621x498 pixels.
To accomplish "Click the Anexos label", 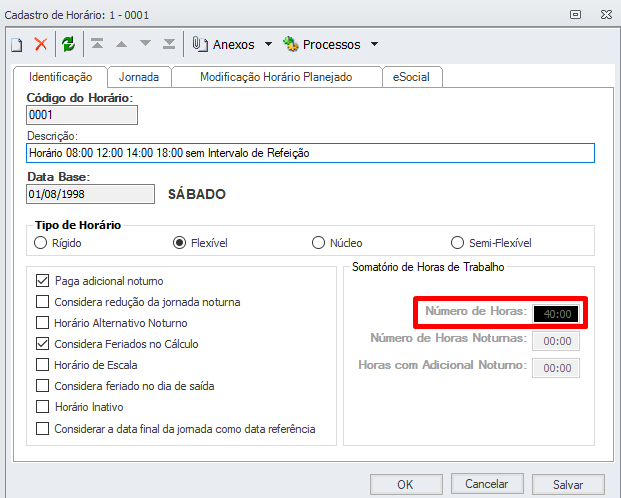I will (x=234, y=44).
